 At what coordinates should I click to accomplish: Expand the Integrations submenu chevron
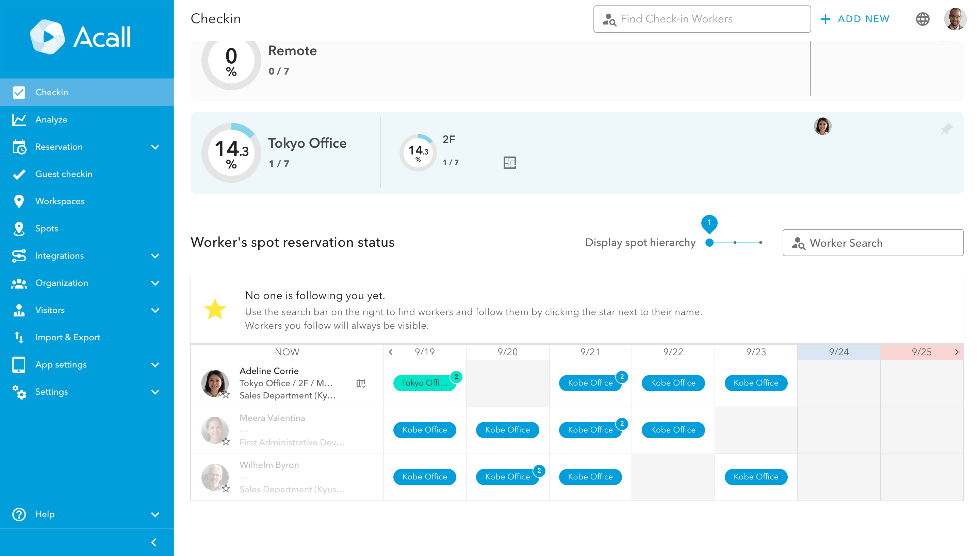click(x=154, y=256)
